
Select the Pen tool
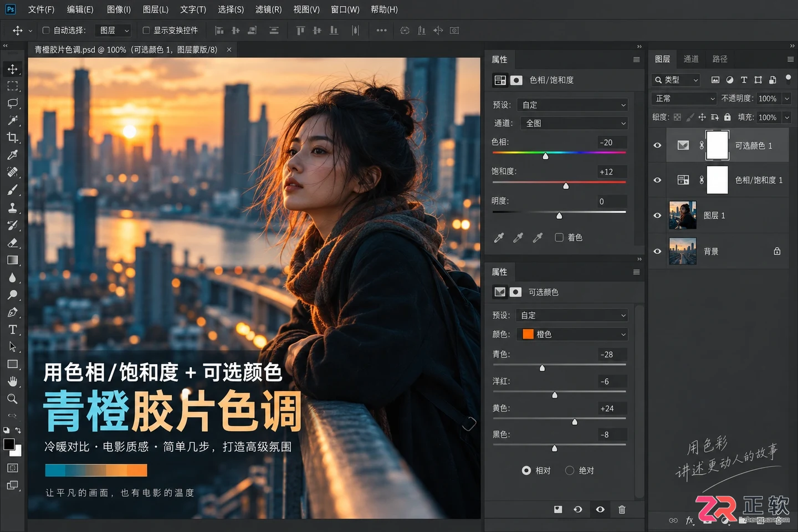[12, 312]
